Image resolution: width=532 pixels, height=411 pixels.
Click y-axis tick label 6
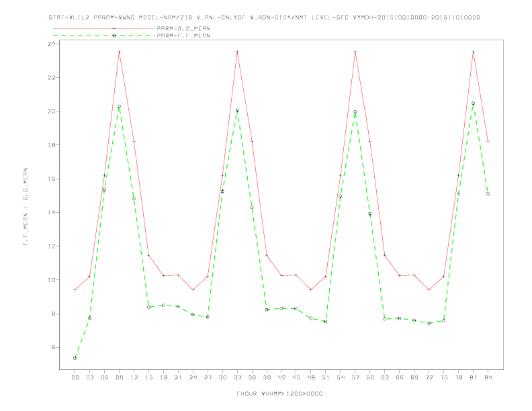coord(53,347)
